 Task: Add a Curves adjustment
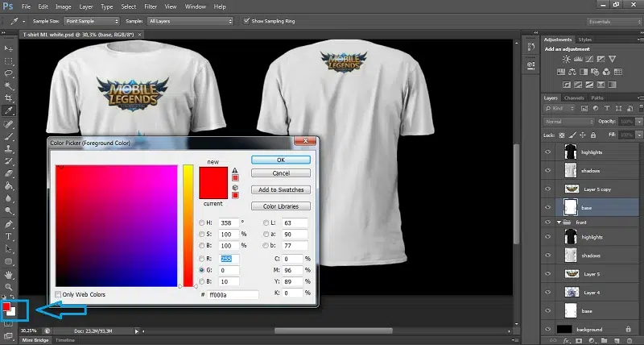[589, 60]
